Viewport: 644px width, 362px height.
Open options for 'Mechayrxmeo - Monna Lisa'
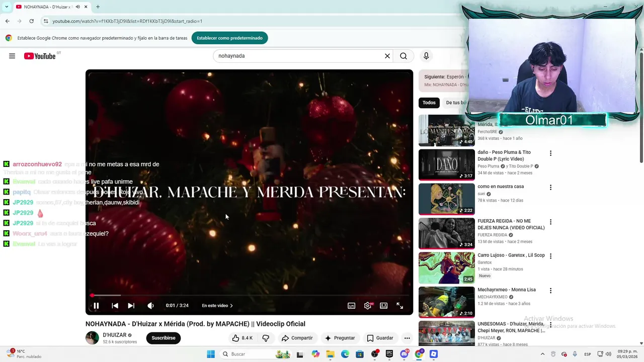point(550,291)
